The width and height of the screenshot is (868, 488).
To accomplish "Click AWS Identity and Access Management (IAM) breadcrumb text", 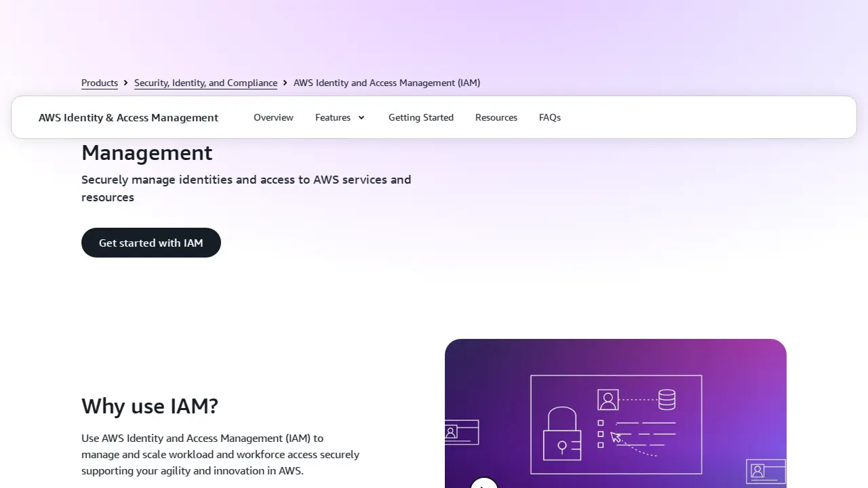I will click(387, 83).
